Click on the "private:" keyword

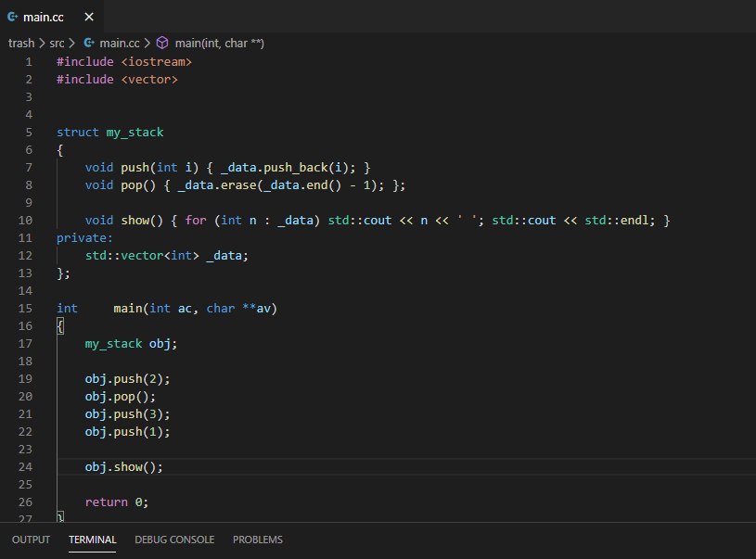coord(84,238)
